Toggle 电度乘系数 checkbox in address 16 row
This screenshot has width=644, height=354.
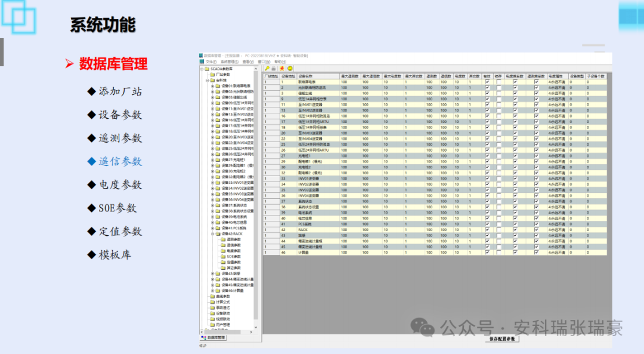point(515,116)
